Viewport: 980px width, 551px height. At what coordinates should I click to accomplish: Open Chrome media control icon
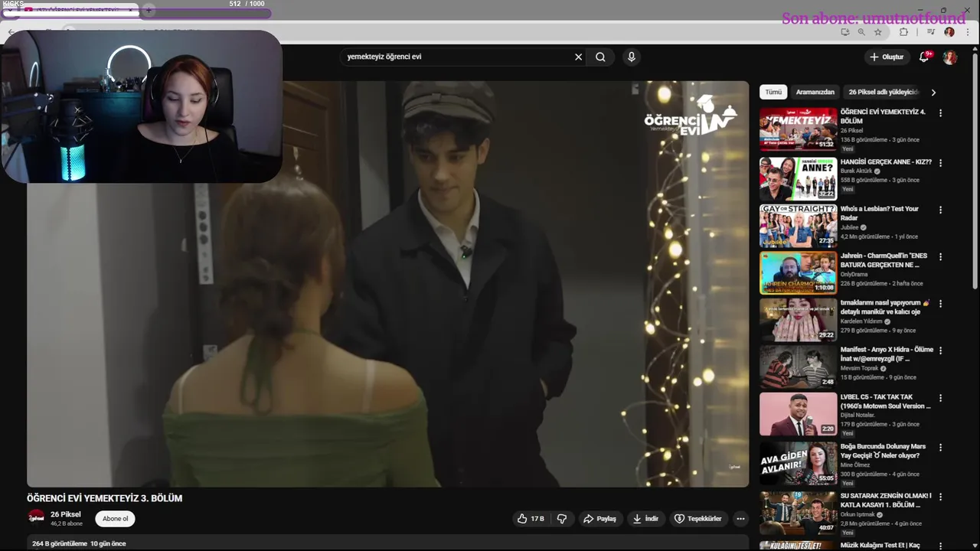coord(931,32)
